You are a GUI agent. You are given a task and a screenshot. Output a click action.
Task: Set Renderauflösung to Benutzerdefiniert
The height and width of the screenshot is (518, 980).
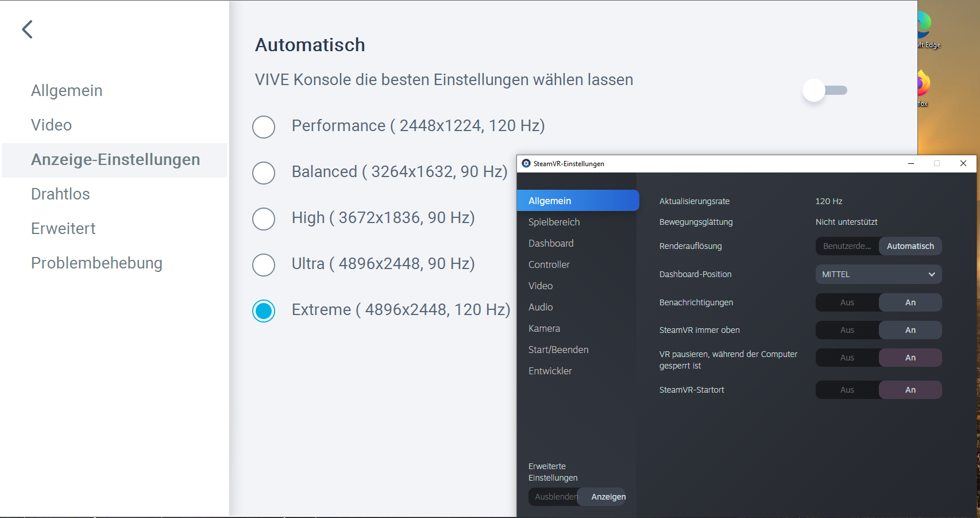coord(847,246)
